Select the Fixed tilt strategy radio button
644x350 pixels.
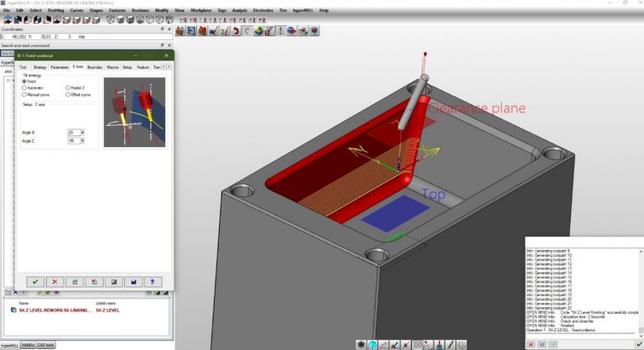tap(24, 81)
